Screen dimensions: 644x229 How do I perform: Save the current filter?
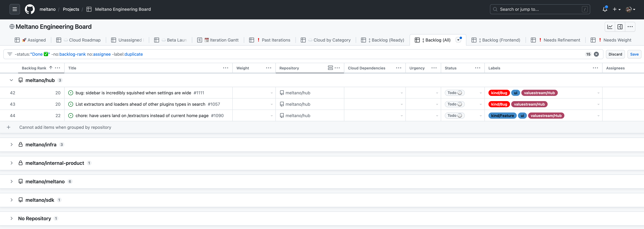pos(634,54)
